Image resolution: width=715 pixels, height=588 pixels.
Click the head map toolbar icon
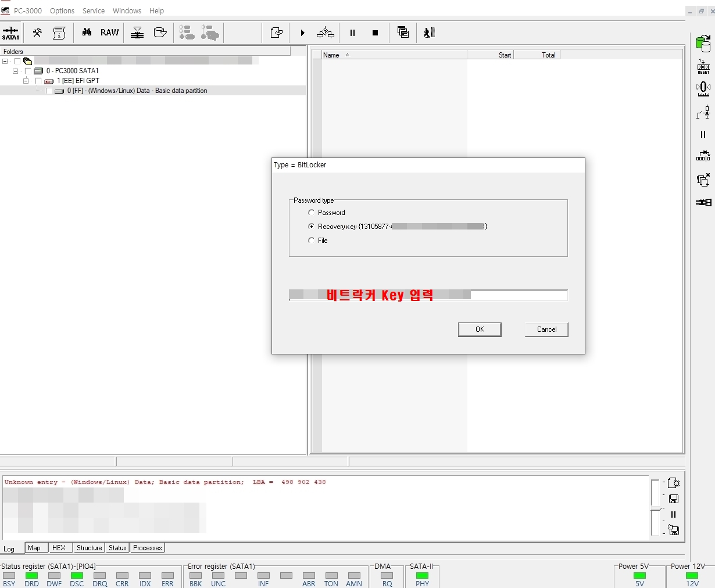coord(137,33)
